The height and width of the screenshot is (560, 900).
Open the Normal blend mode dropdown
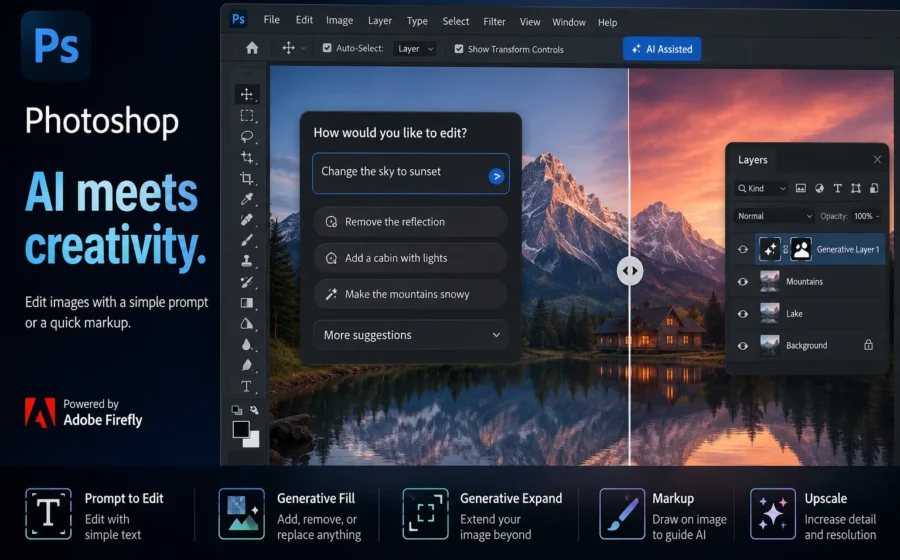[x=774, y=216]
